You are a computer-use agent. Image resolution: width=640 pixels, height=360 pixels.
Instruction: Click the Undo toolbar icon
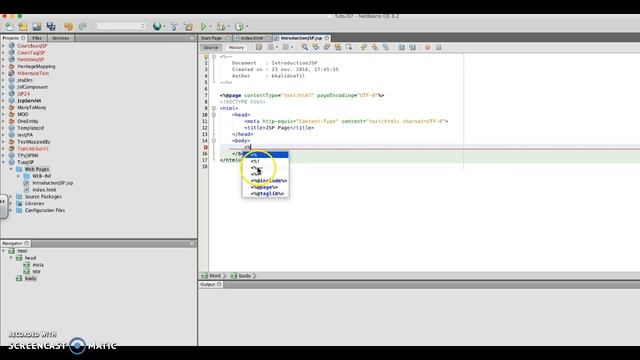(x=68, y=27)
